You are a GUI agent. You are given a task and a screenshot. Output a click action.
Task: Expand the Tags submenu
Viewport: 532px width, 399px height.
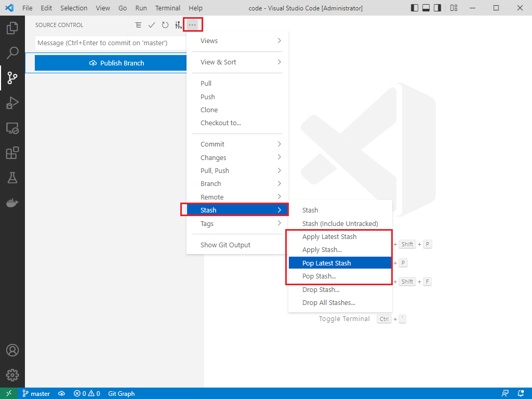[x=237, y=223]
